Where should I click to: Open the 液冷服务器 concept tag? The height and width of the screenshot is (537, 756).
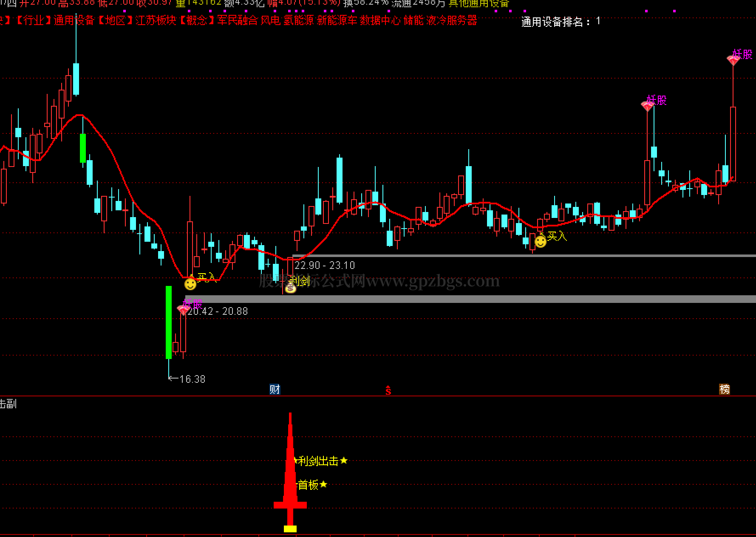pyautogui.click(x=452, y=20)
